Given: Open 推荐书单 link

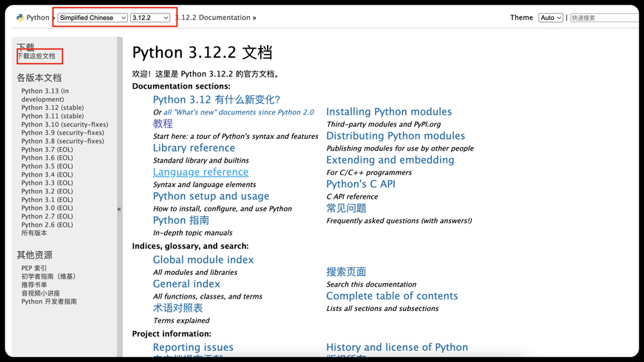Looking at the screenshot, I should pyautogui.click(x=34, y=285).
